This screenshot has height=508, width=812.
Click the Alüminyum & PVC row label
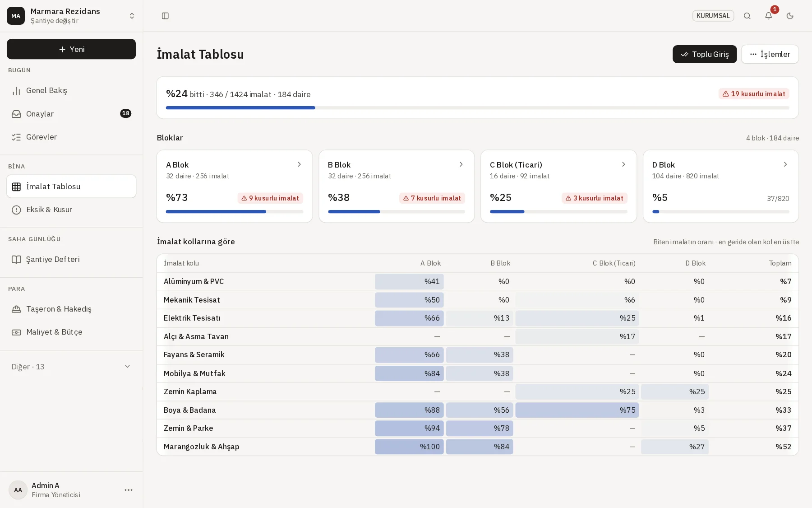click(x=194, y=281)
